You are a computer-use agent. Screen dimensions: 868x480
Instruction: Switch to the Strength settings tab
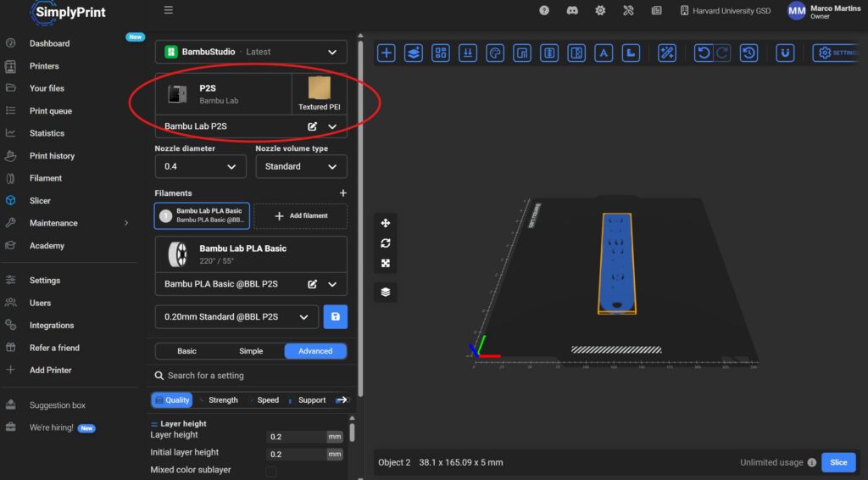click(x=218, y=399)
